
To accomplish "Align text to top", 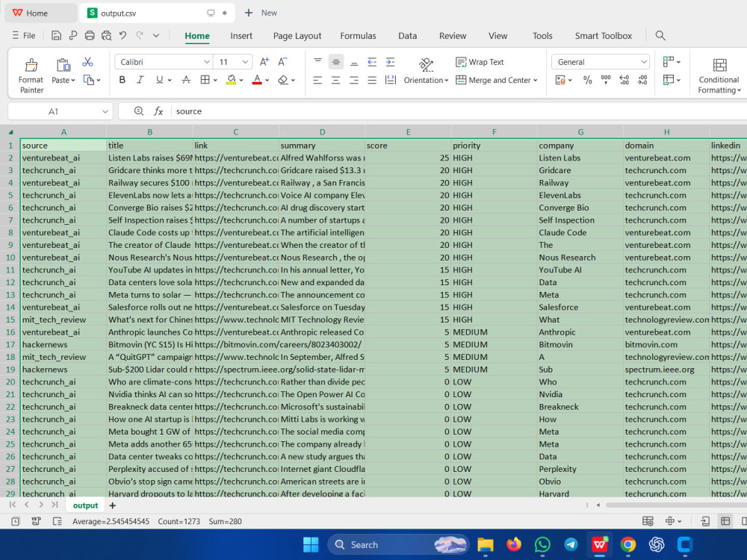I will (317, 62).
